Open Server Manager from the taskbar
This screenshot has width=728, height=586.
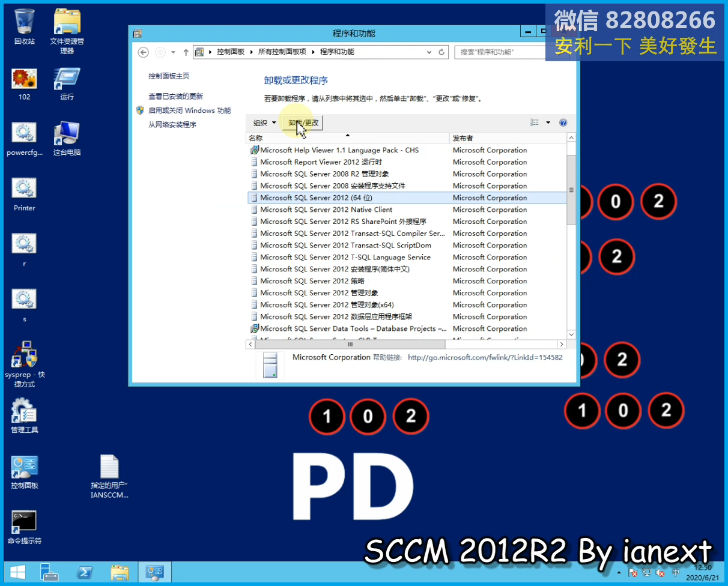click(x=49, y=572)
